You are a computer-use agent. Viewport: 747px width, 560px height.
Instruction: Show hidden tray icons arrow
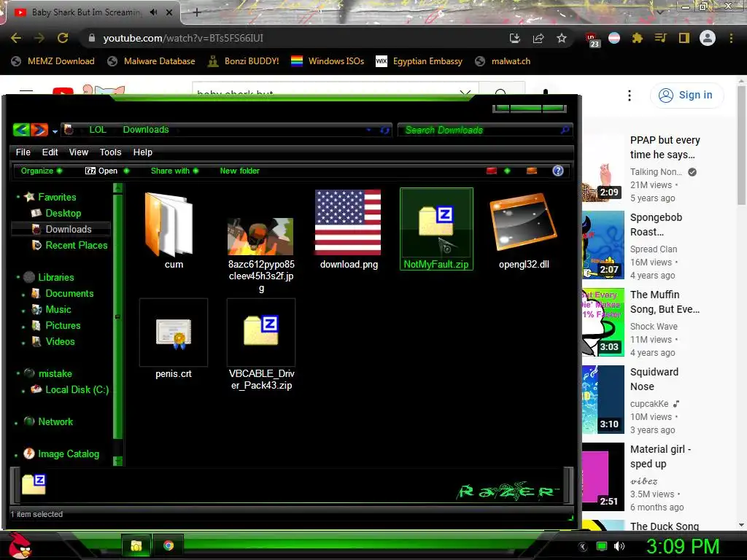point(583,547)
